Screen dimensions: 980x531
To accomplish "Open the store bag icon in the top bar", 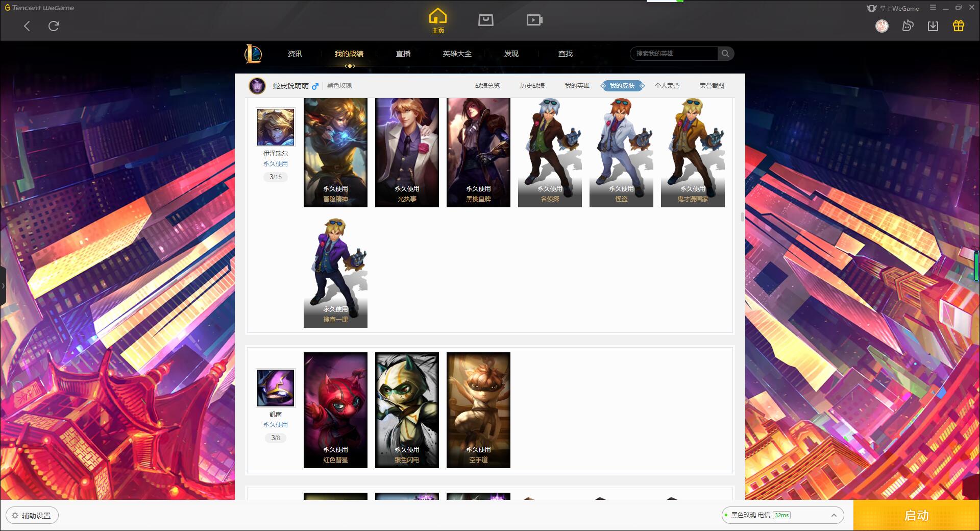I will pos(485,20).
